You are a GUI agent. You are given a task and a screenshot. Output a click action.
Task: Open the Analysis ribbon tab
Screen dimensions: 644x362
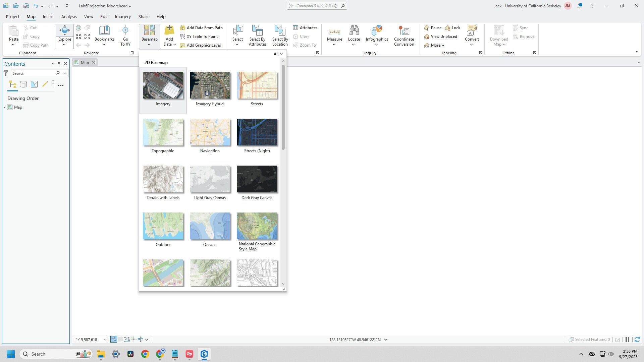click(69, 16)
